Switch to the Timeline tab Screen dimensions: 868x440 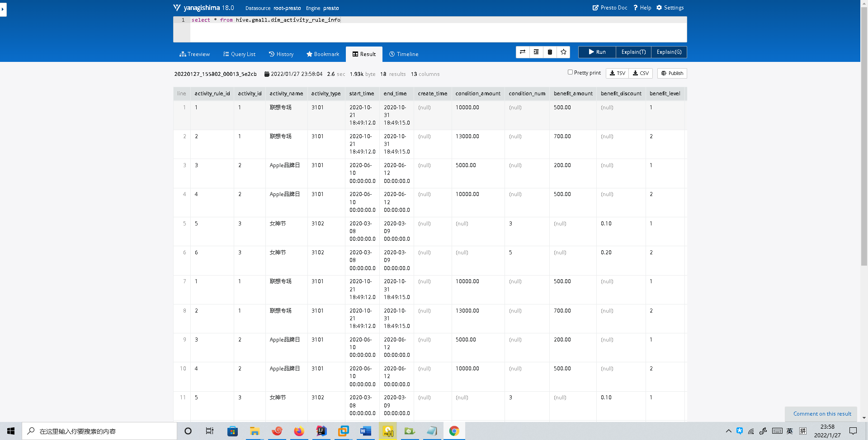coord(404,54)
